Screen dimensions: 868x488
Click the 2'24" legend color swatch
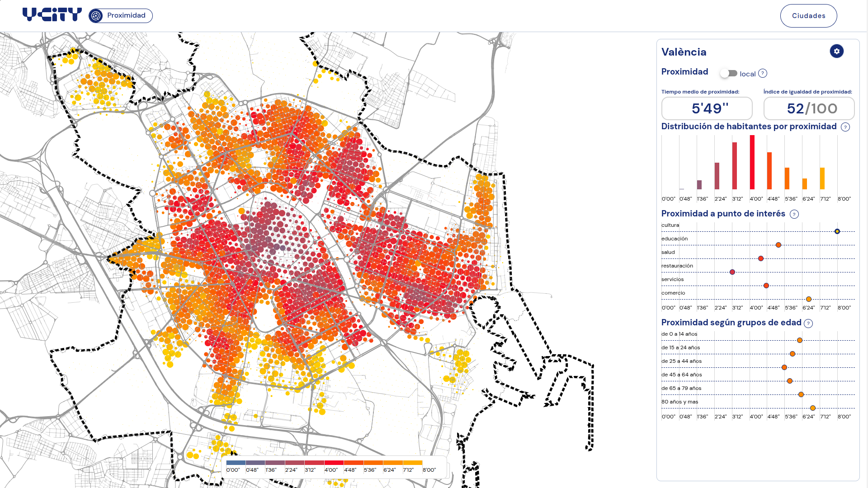point(295,463)
